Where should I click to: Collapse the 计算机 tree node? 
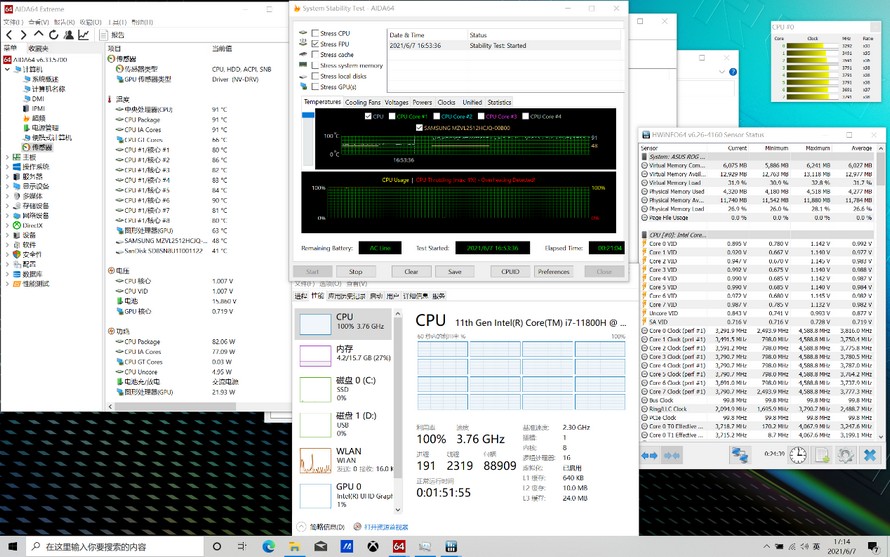click(7, 70)
